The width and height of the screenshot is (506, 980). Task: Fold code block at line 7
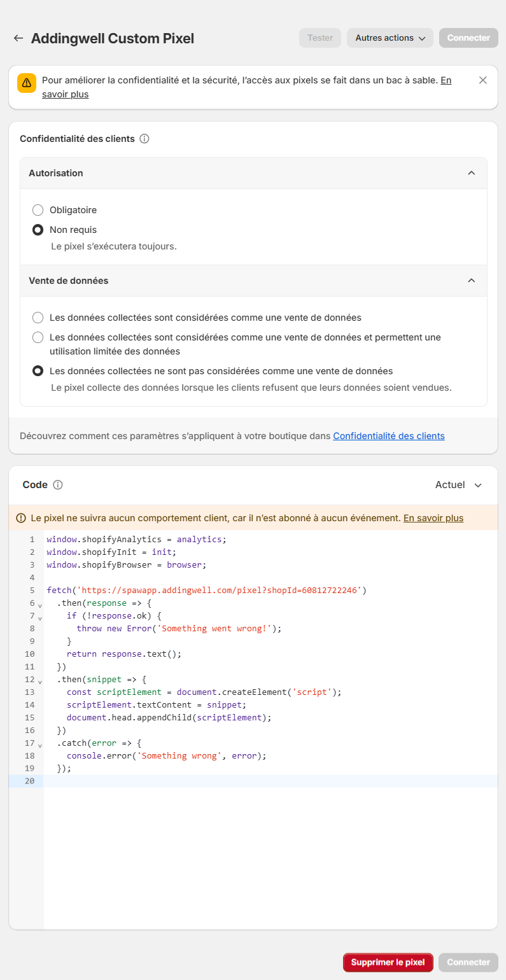tap(39, 618)
